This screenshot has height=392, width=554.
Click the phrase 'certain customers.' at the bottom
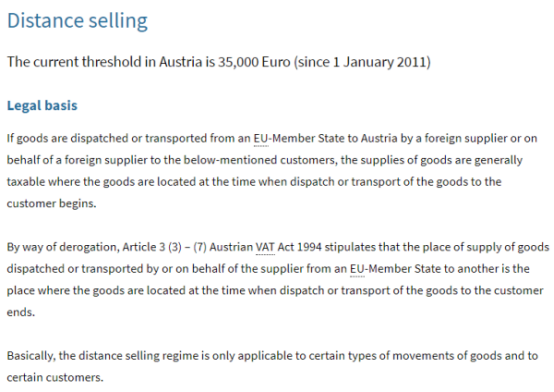tap(55, 378)
